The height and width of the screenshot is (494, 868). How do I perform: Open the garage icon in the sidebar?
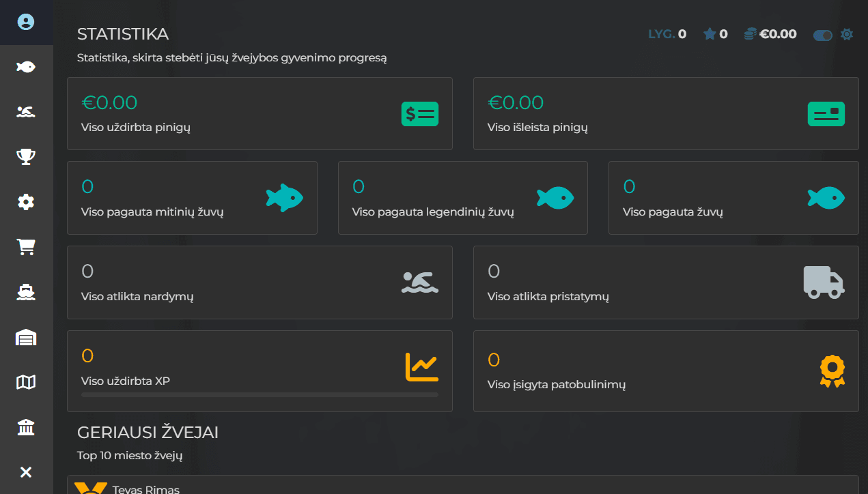(26, 337)
